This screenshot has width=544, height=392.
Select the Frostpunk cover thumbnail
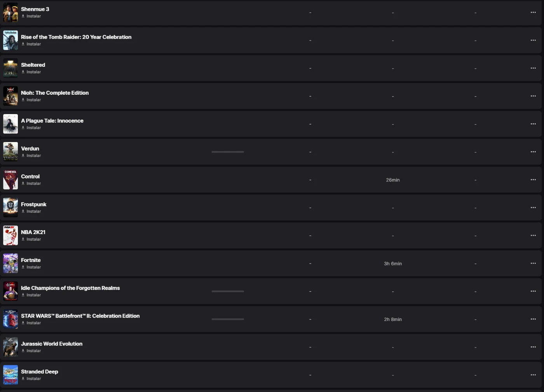click(x=10, y=208)
